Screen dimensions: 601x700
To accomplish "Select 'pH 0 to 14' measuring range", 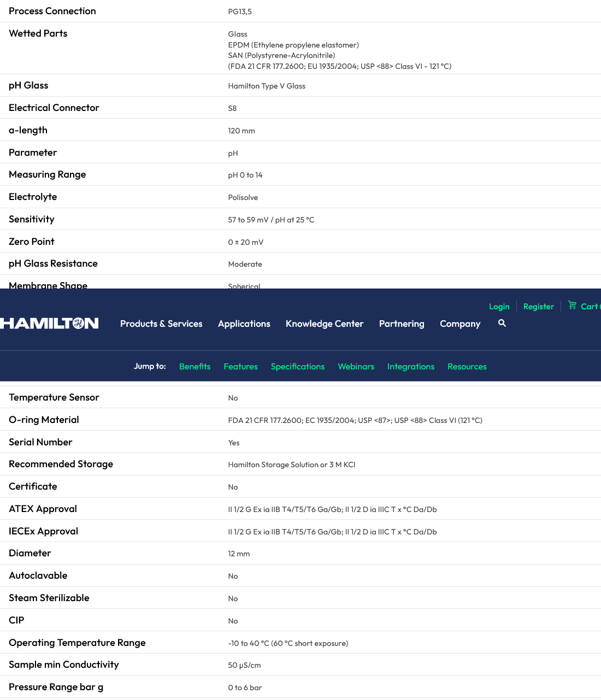I will pos(245,175).
